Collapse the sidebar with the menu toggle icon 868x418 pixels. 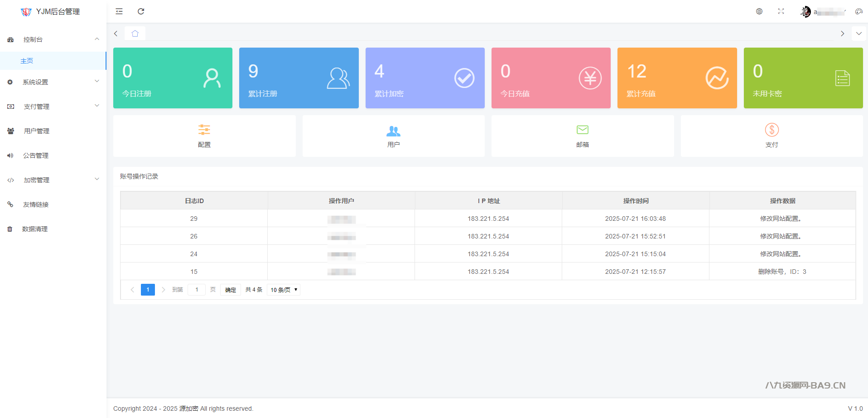(x=119, y=11)
